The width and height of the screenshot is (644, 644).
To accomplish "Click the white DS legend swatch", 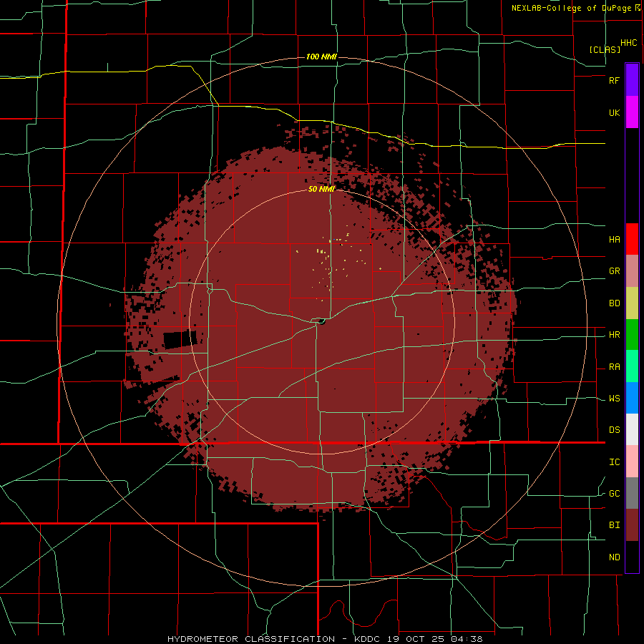I will point(632,429).
